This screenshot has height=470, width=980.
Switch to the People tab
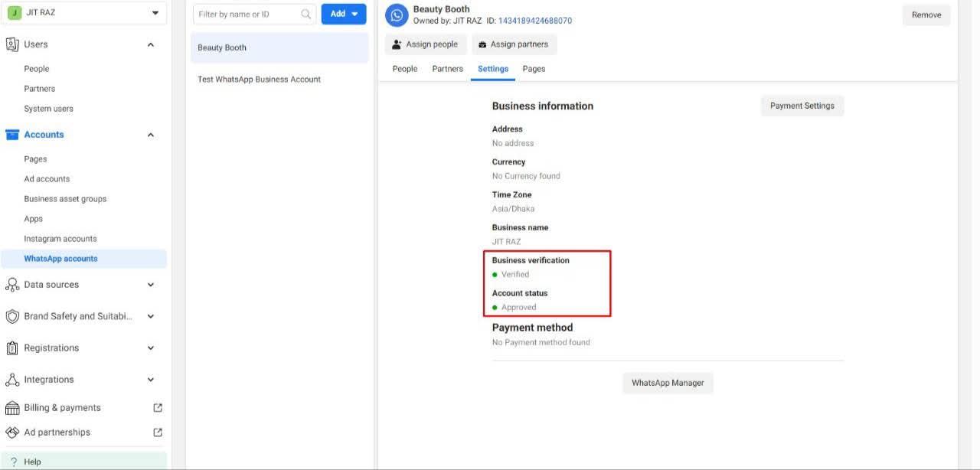pyautogui.click(x=405, y=69)
